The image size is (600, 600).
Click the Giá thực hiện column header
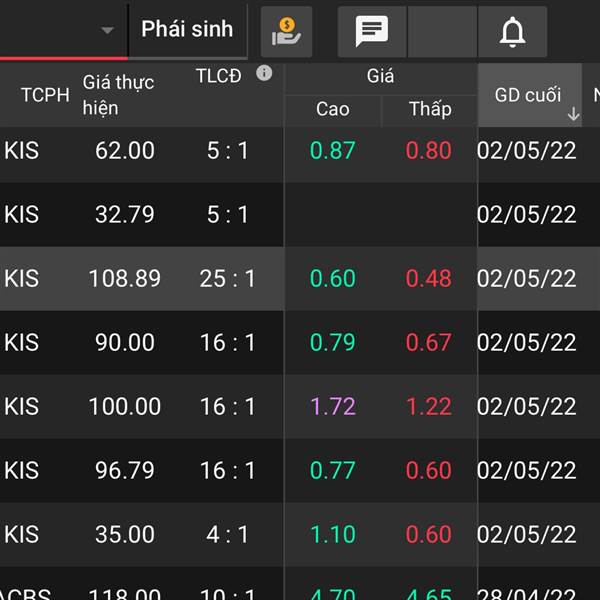(x=118, y=94)
